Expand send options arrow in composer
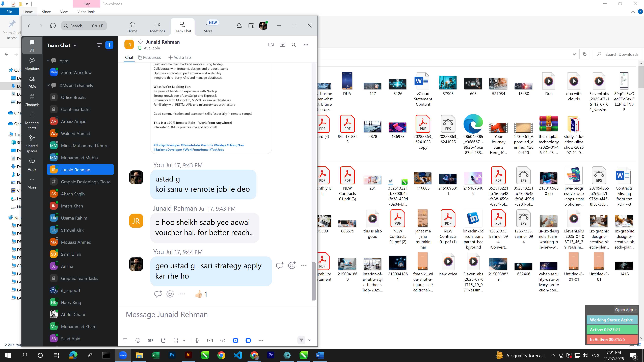The image size is (644, 362). [x=309, y=340]
